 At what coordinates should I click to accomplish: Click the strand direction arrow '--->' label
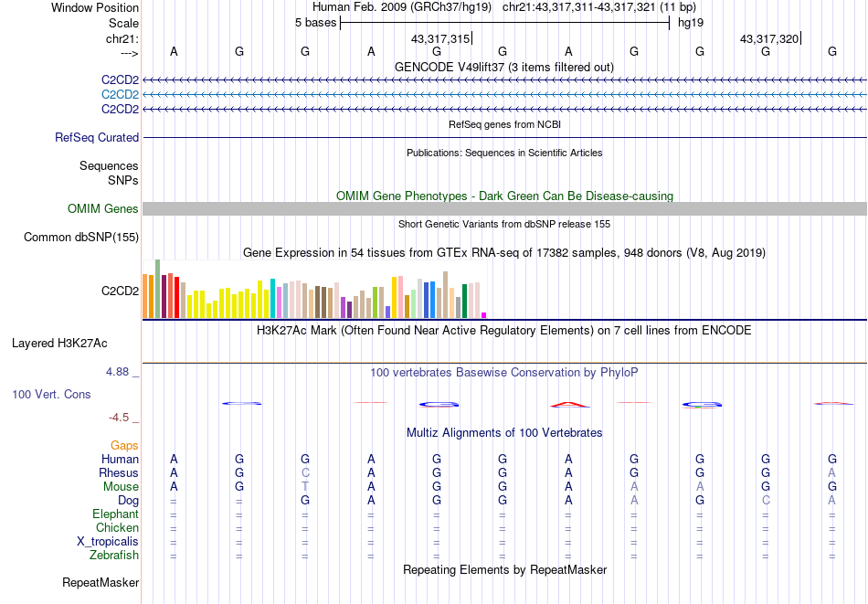[130, 53]
